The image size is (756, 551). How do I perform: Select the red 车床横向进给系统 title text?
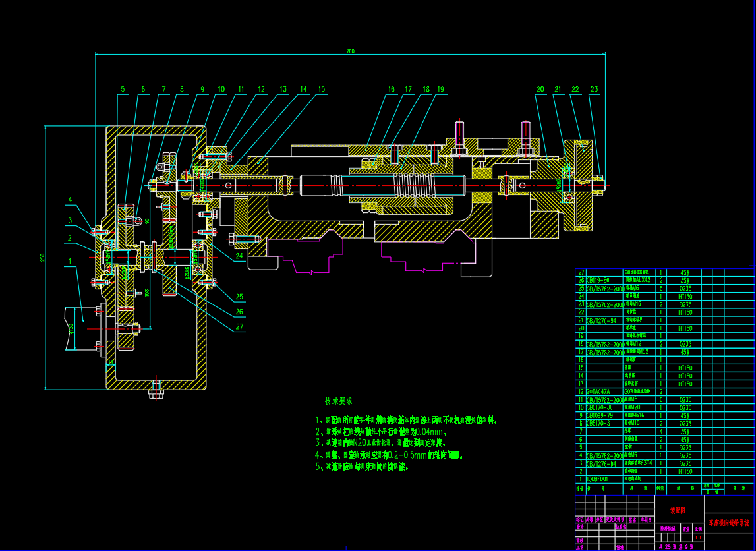(729, 523)
